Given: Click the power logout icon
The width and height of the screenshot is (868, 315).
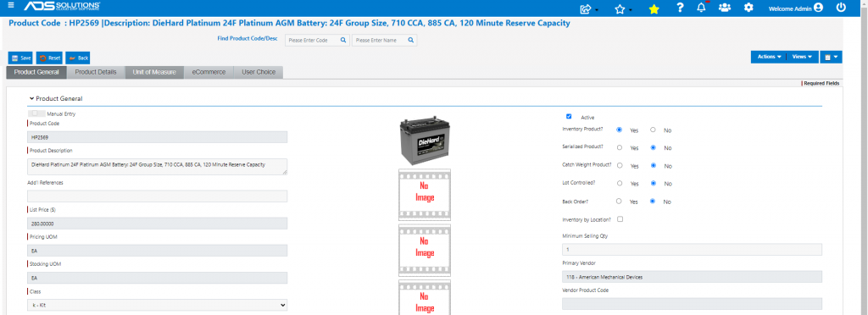Looking at the screenshot, I should pyautogui.click(x=841, y=8).
